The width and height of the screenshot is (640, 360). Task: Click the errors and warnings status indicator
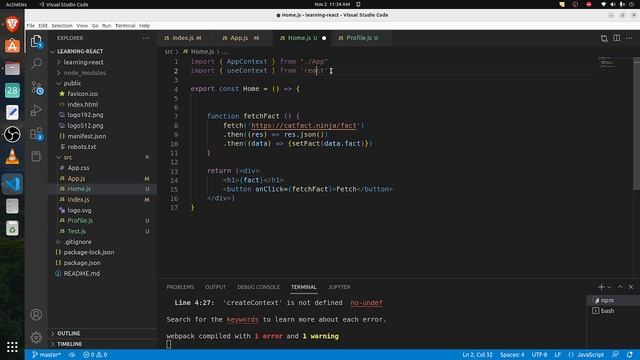pyautogui.click(x=95, y=355)
